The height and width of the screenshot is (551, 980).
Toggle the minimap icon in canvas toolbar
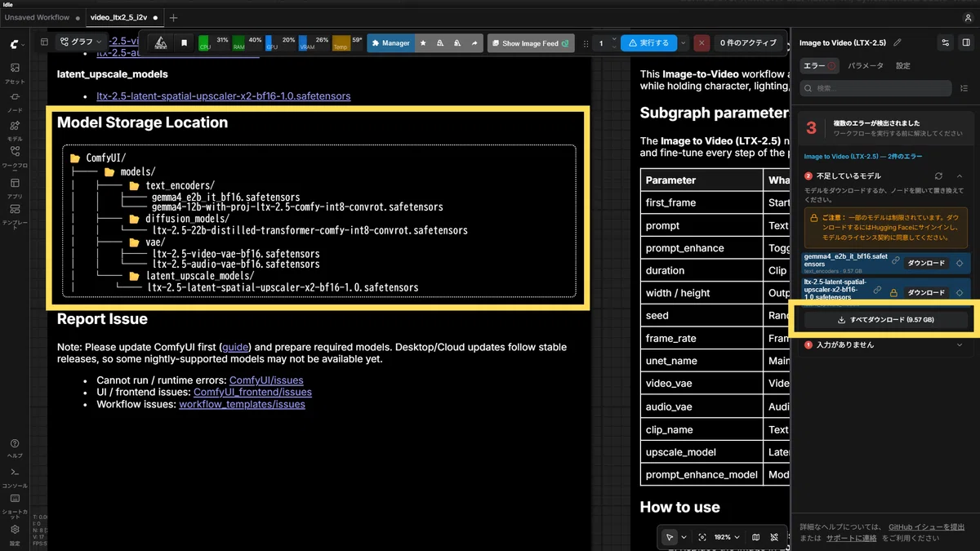755,537
